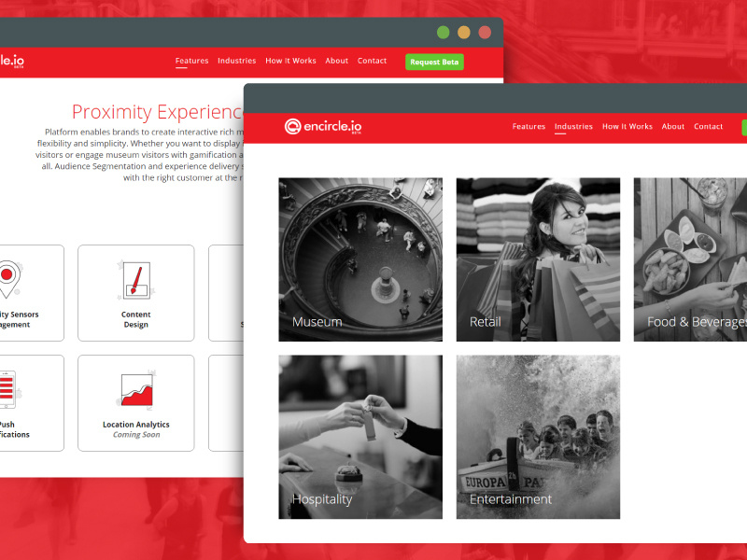Click How It Works in back window
The height and width of the screenshot is (560, 747).
tap(290, 61)
